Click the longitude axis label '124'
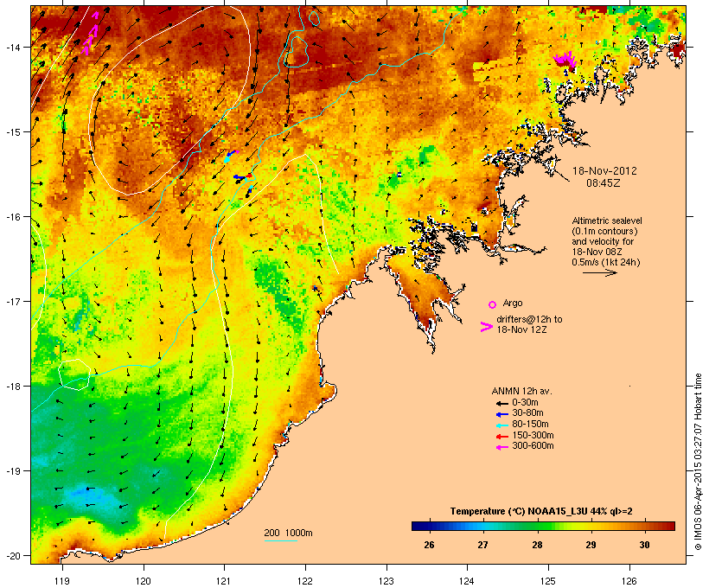 click(467, 581)
